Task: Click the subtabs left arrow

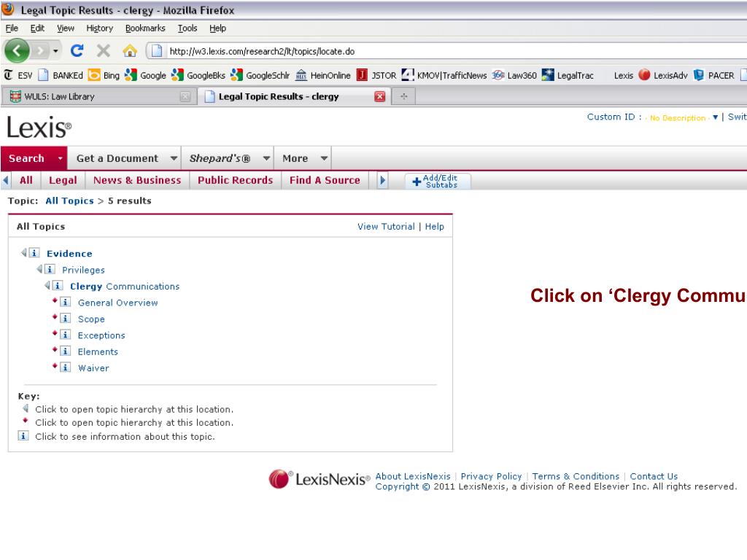Action: pos(6,181)
